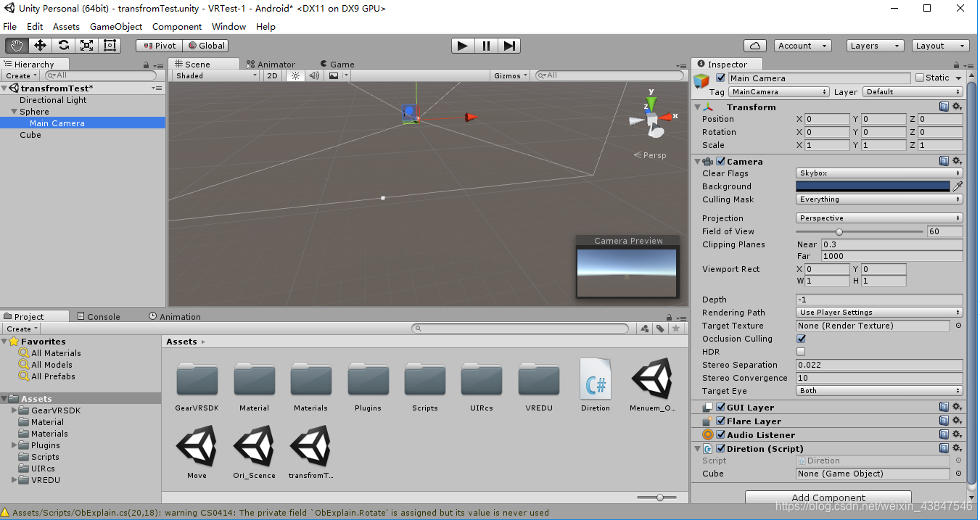Collapse the transfromTest scene
The width and height of the screenshot is (980, 520).
pos(4,88)
